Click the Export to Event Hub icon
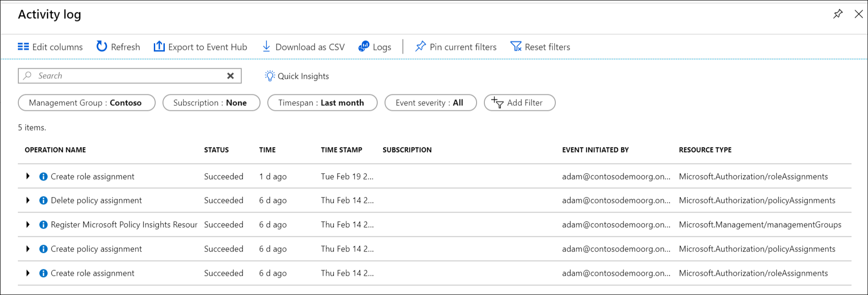The height and width of the screenshot is (295, 868). point(159,47)
